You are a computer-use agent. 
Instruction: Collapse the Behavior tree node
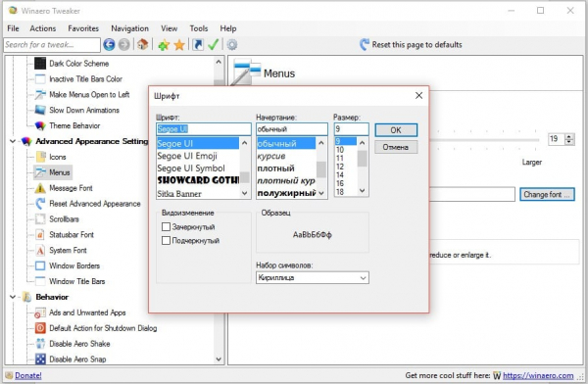[13, 297]
